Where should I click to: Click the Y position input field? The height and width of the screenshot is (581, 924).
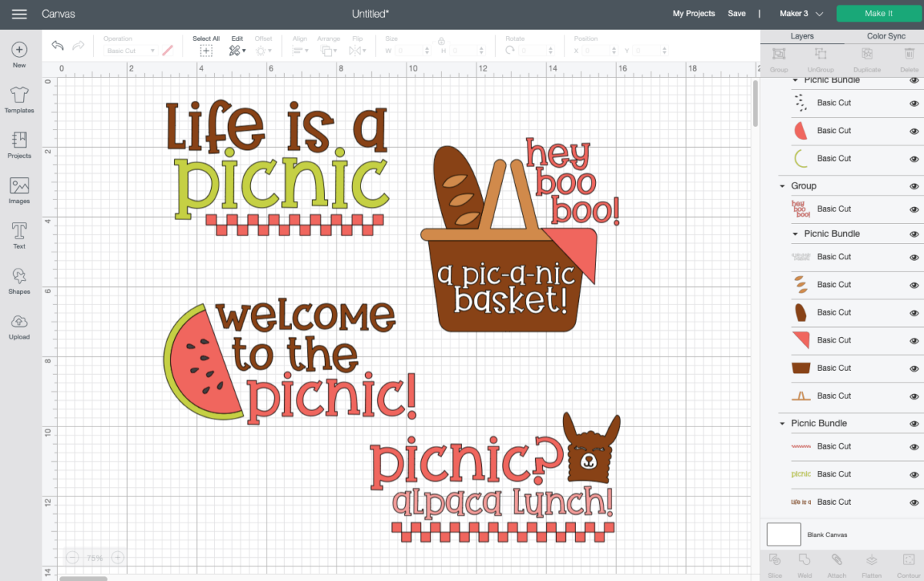tap(651, 51)
